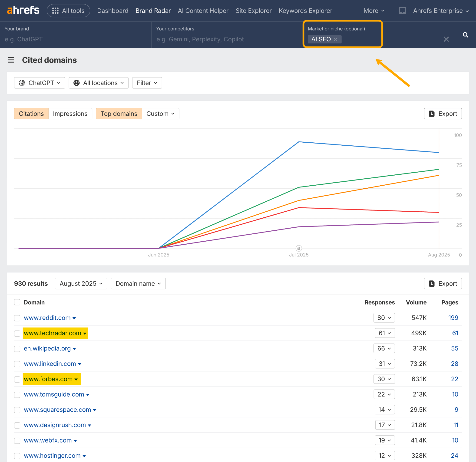Click the globe icon in All locations
Image resolution: width=476 pixels, height=462 pixels.
click(x=76, y=83)
